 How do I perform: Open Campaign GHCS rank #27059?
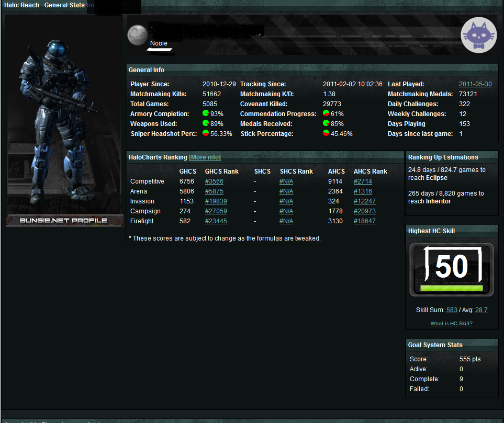(x=216, y=211)
